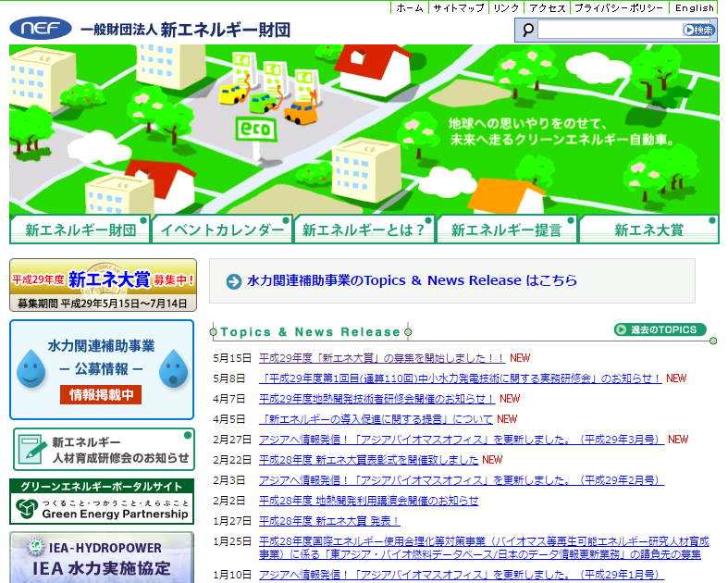Select the 新エネ大賞 tab
The image size is (728, 583).
pyautogui.click(x=648, y=229)
